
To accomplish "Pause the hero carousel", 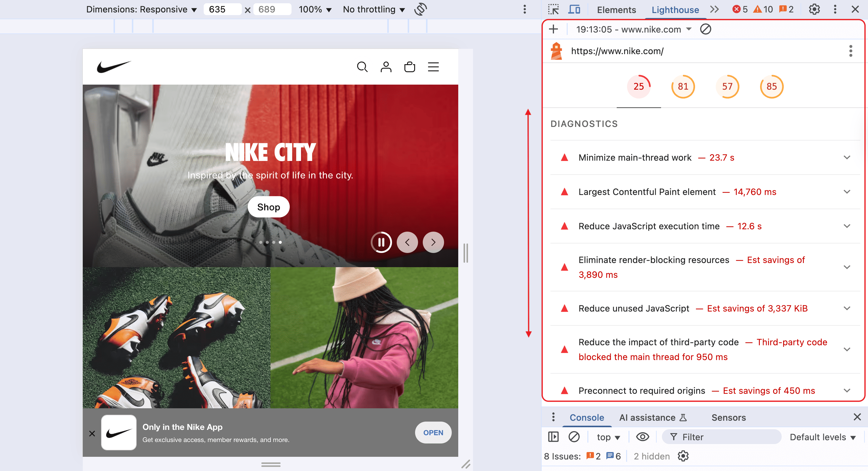I will click(x=381, y=242).
